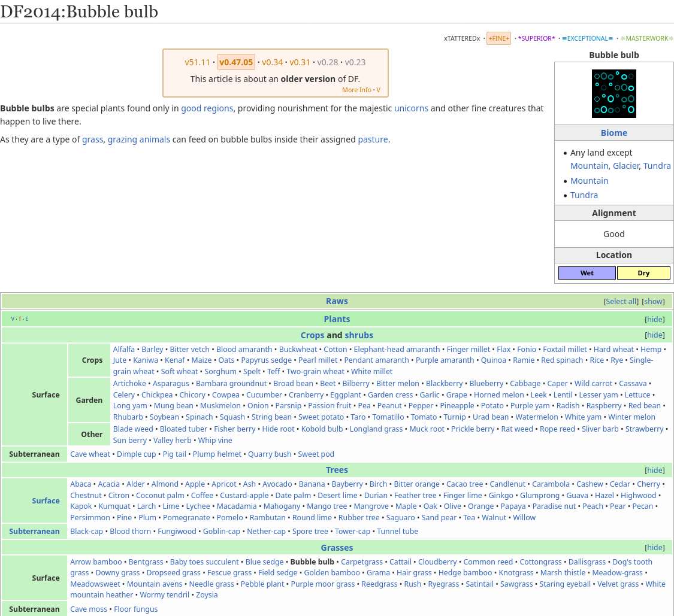Viewport: 674px width, 616px height.
Task: Open the Crops heading link
Action: (x=313, y=335)
